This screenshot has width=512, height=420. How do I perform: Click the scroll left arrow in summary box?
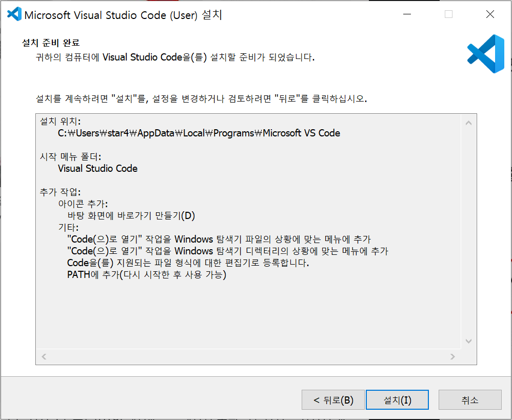44,356
